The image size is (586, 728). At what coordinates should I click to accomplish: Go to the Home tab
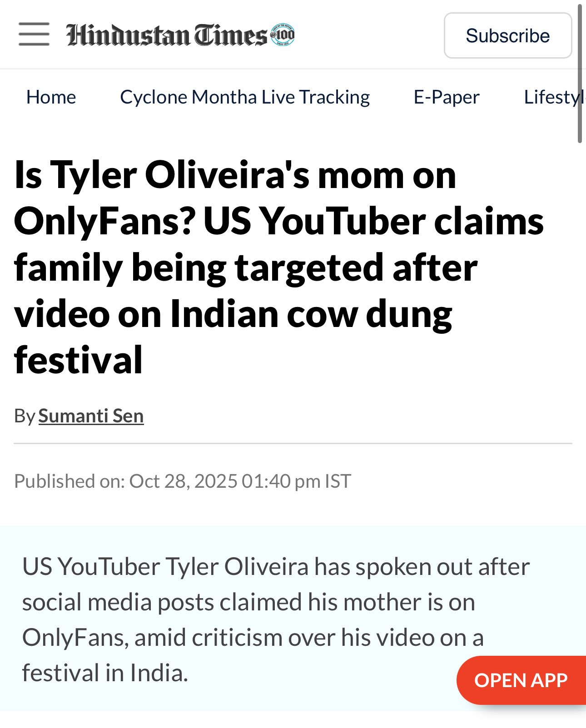pos(51,97)
